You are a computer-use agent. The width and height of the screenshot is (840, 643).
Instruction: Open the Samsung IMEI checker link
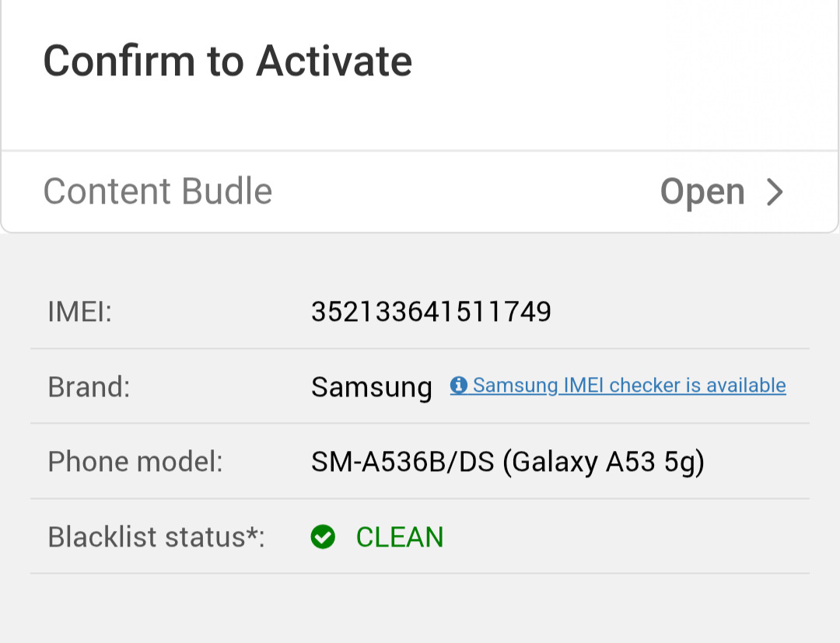point(628,385)
